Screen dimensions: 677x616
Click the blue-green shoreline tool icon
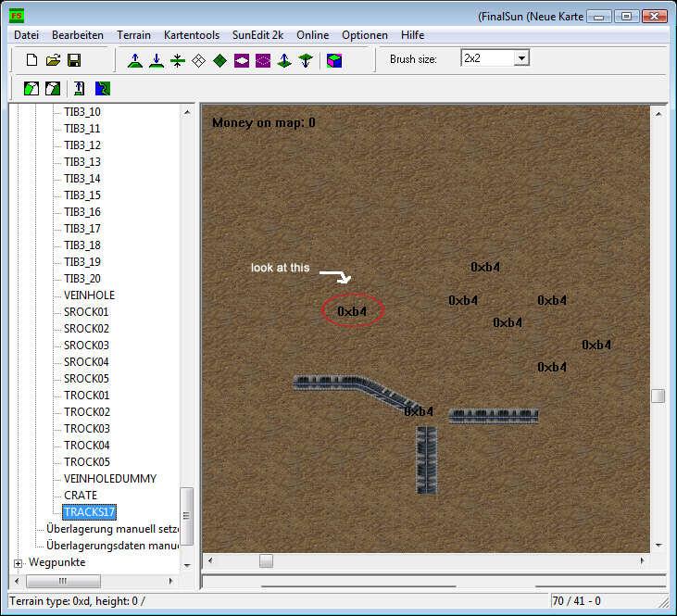[103, 89]
